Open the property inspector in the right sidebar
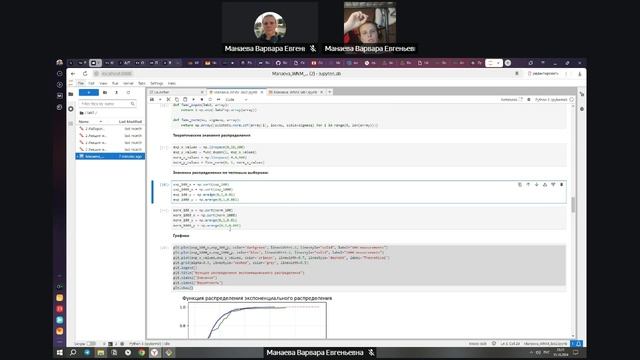The width and height of the screenshot is (640, 360). pyautogui.click(x=582, y=94)
